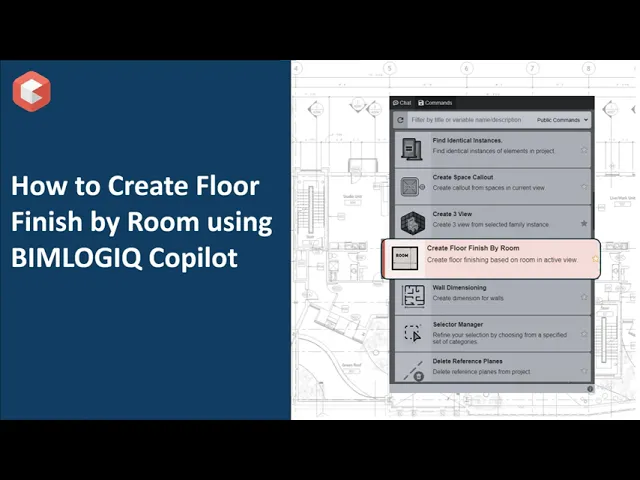Favorite the Selector Manager command
The width and height of the screenshot is (640, 480).
tap(584, 333)
